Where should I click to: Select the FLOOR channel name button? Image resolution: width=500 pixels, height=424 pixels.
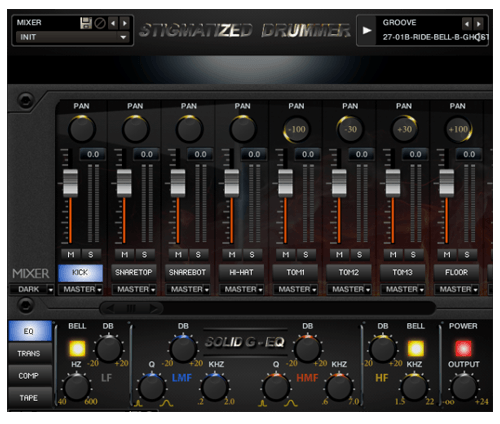[x=456, y=273]
